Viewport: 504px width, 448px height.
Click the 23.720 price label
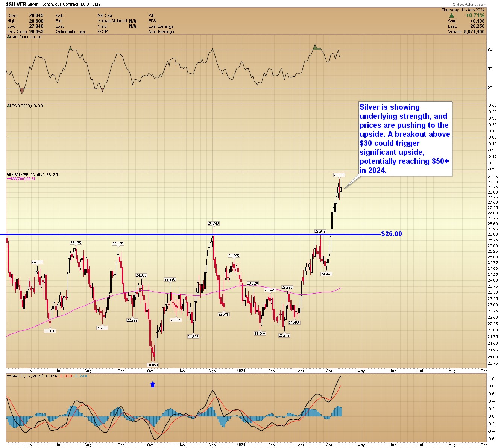(x=253, y=283)
